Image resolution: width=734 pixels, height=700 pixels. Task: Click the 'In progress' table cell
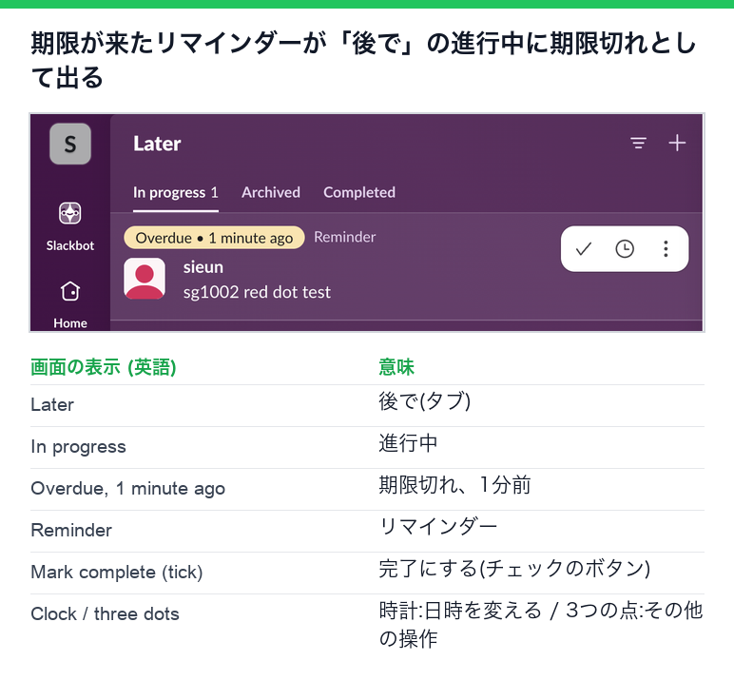pyautogui.click(x=78, y=447)
